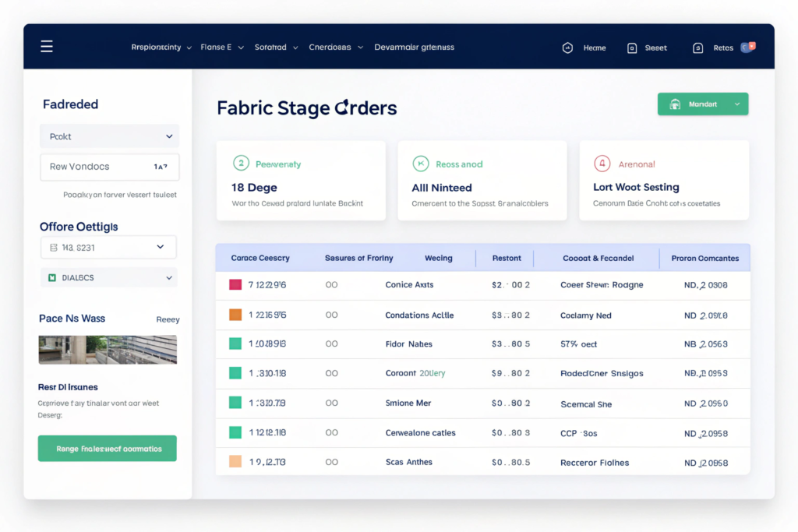Click the circle icon on Reoss anod card
The width and height of the screenshot is (798, 532).
[x=420, y=164]
